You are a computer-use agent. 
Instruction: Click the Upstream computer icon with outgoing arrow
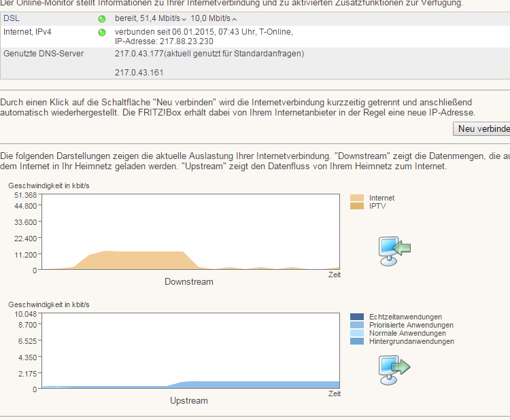point(394,369)
